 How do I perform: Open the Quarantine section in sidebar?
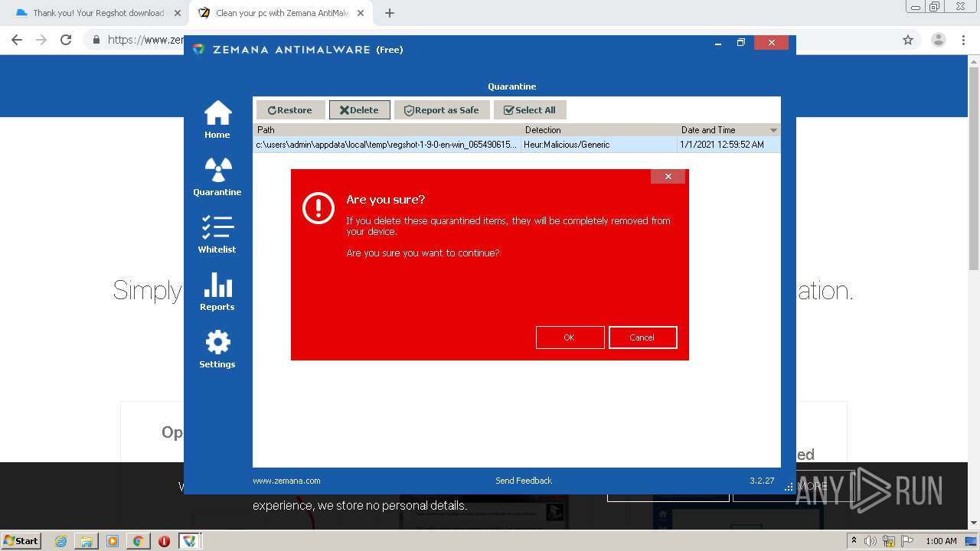[x=217, y=177]
